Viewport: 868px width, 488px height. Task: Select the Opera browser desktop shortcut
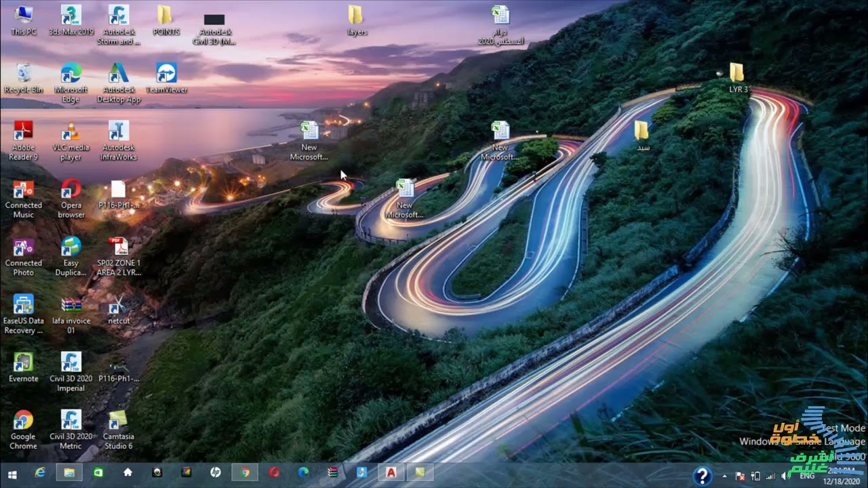[71, 198]
